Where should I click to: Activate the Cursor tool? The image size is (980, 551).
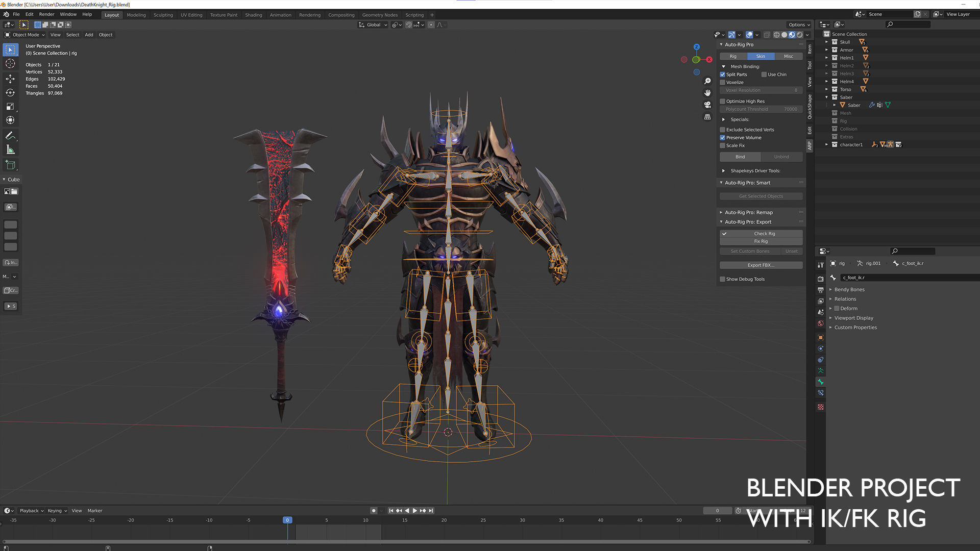[x=11, y=64]
